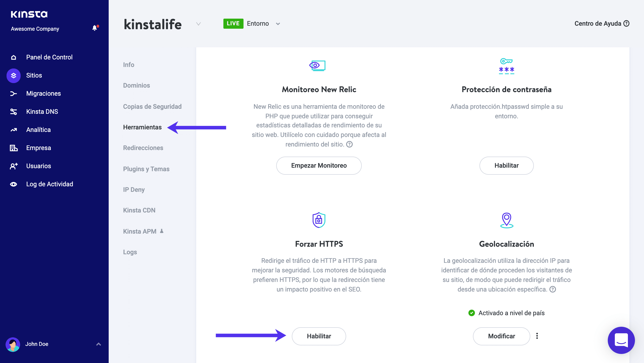Click the Sitios layers icon
The width and height of the screenshot is (644, 363).
[14, 76]
